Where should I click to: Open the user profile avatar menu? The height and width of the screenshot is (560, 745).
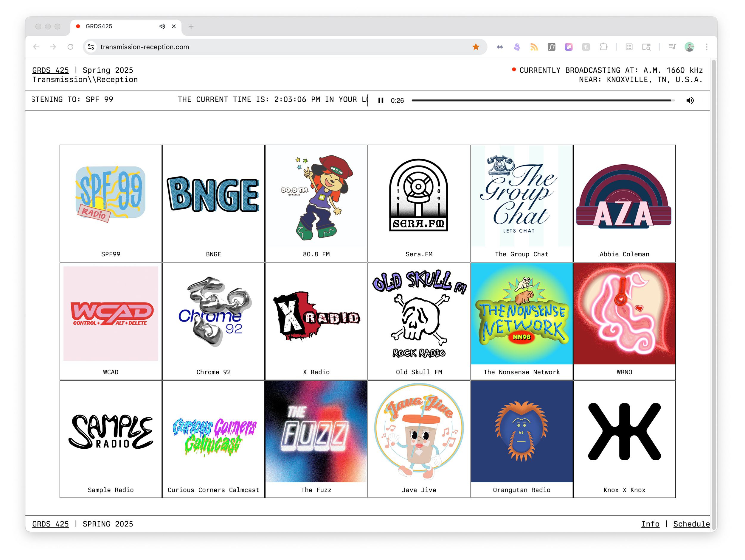point(689,47)
